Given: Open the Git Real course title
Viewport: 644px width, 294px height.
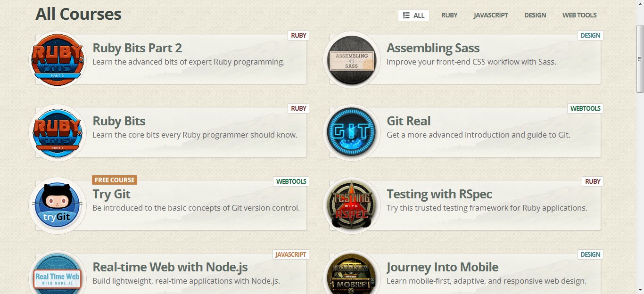Looking at the screenshot, I should pyautogui.click(x=408, y=121).
